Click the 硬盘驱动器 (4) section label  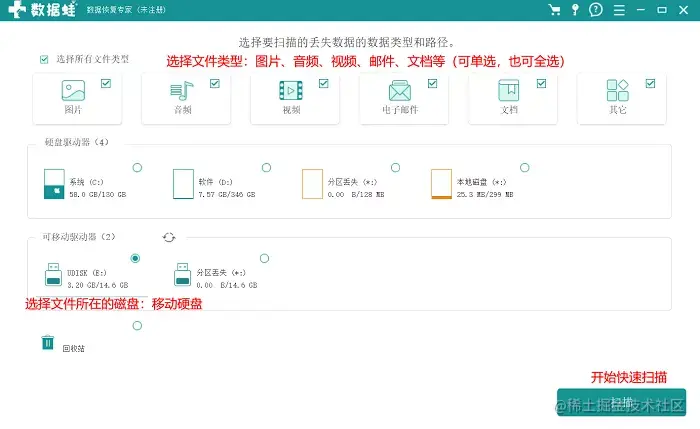point(76,142)
